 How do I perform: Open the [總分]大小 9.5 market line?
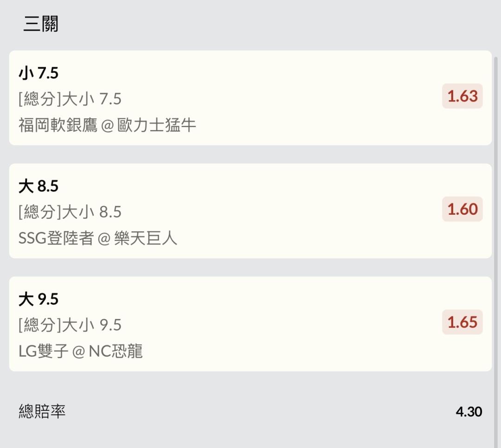click(70, 325)
